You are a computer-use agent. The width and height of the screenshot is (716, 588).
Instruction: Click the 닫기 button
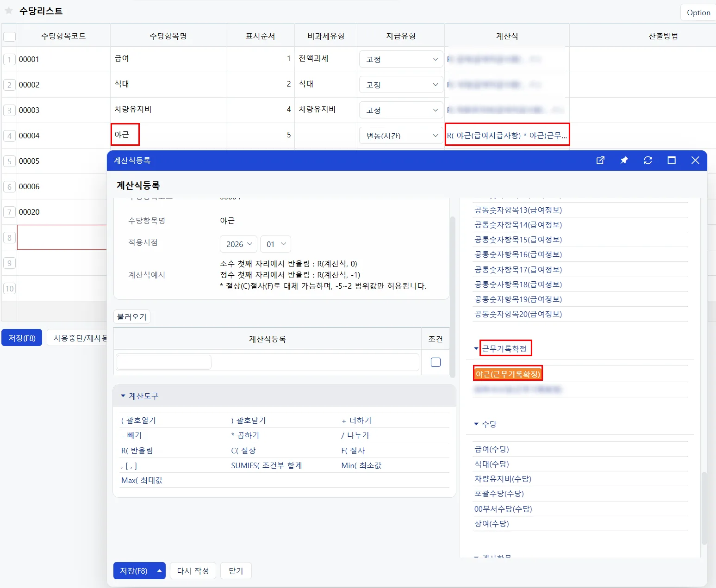(236, 571)
